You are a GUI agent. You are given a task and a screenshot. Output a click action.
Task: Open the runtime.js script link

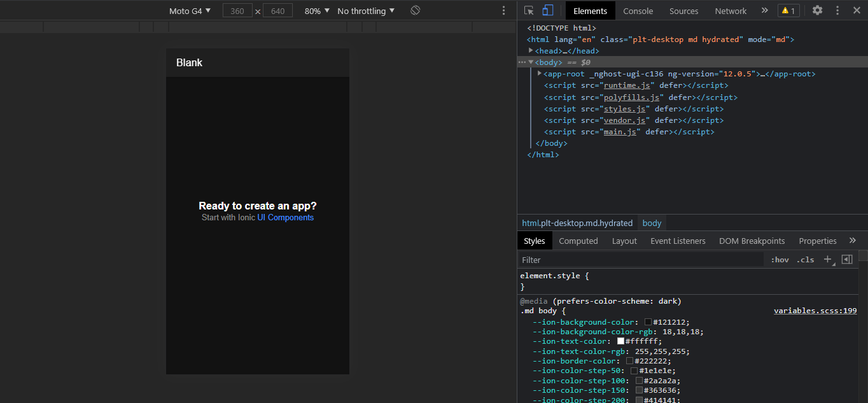[627, 85]
